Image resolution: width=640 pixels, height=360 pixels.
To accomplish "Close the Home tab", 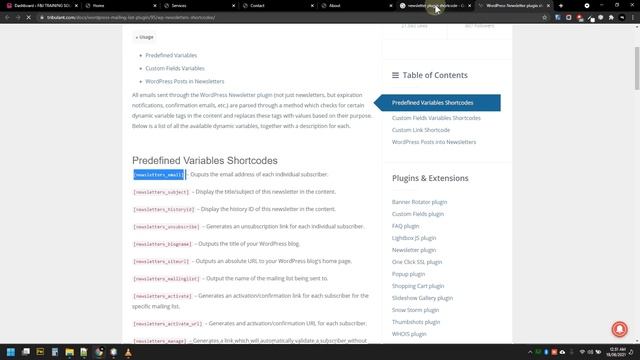I will point(155,6).
